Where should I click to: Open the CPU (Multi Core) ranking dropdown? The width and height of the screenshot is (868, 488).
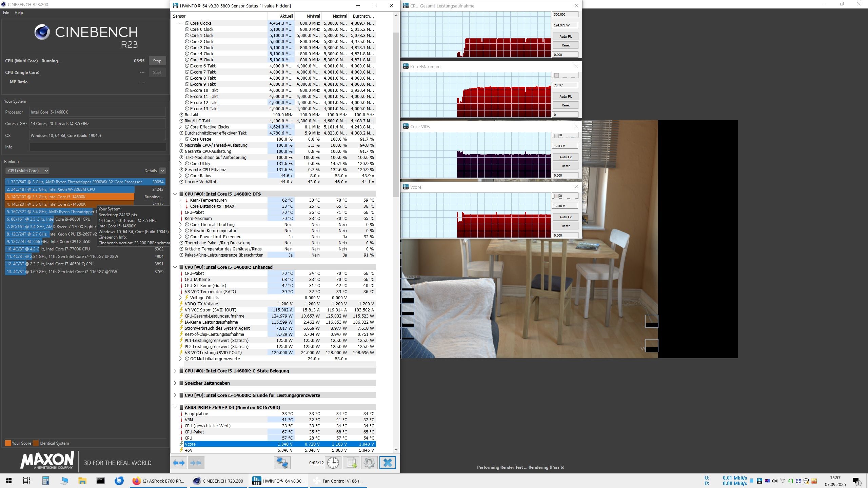click(x=27, y=171)
